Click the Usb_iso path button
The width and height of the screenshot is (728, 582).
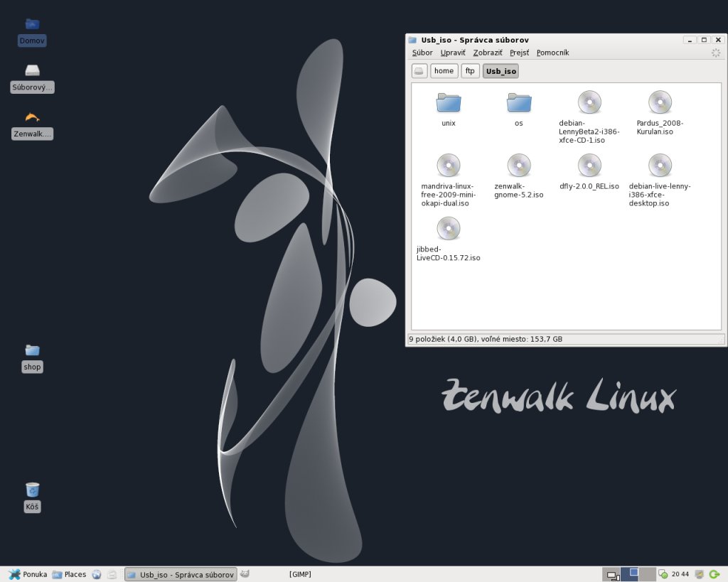(500, 71)
